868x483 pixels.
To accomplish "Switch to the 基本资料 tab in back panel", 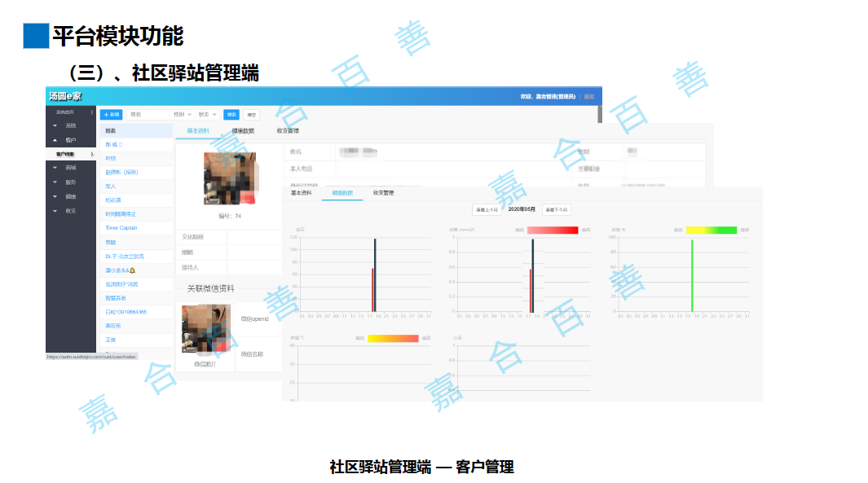I will 198,131.
